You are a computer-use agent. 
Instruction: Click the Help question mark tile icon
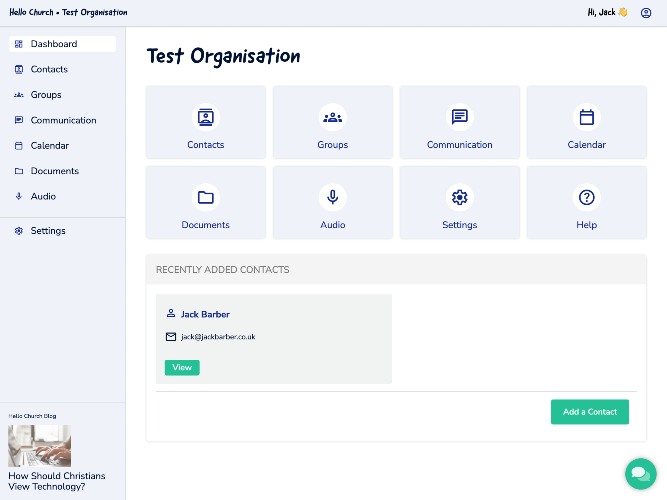(587, 197)
